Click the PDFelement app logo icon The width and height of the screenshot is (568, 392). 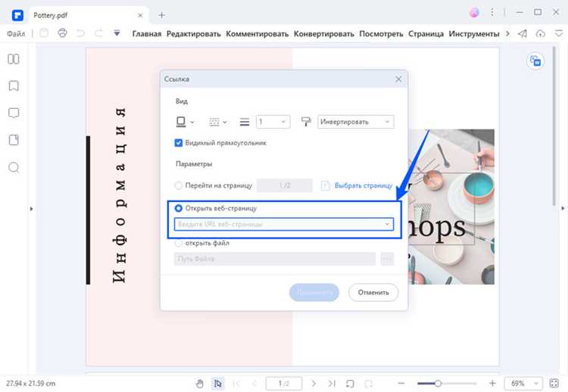(x=17, y=15)
